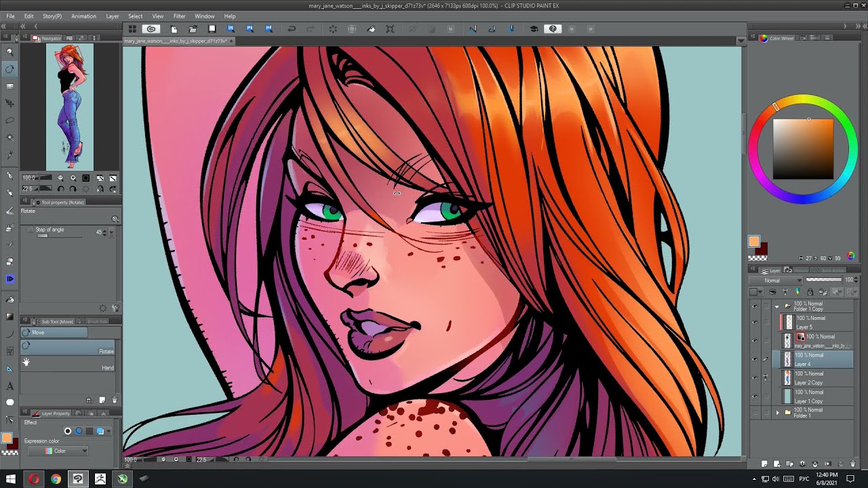Open the palette color dropdown in the Layer panel
Viewport: 868px width, 488px height.
755,292
